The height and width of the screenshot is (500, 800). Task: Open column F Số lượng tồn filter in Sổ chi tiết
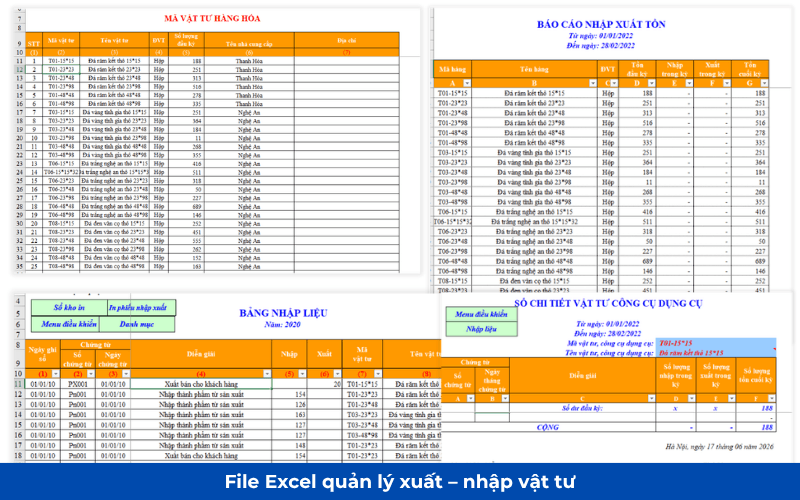pyautogui.click(x=771, y=398)
